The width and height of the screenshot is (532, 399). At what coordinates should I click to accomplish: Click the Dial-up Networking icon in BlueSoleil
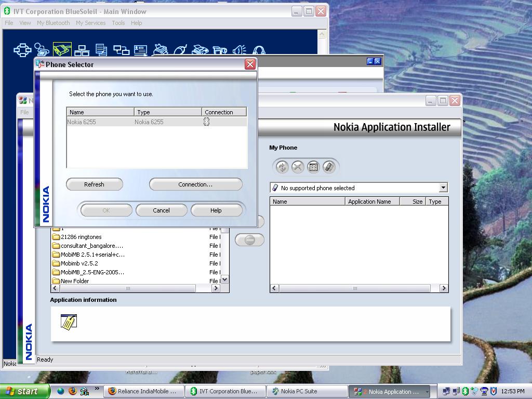point(42,49)
